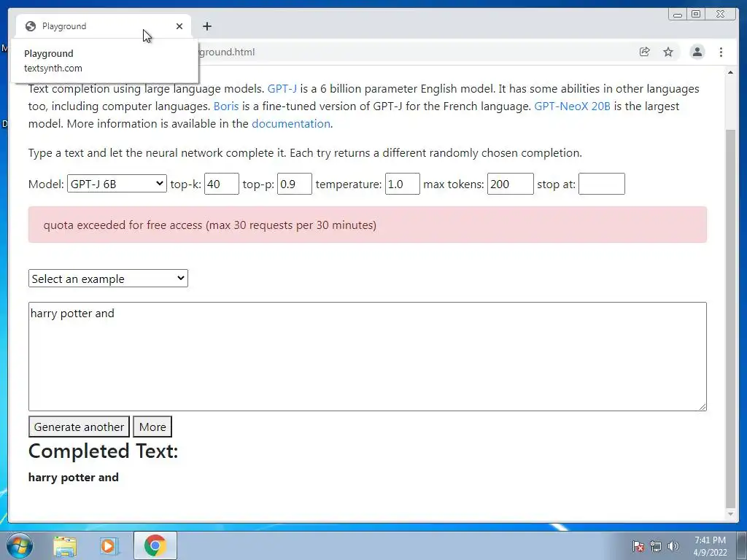The width and height of the screenshot is (747, 560).
Task: Launch Windows Media Player from taskbar
Action: [108, 545]
